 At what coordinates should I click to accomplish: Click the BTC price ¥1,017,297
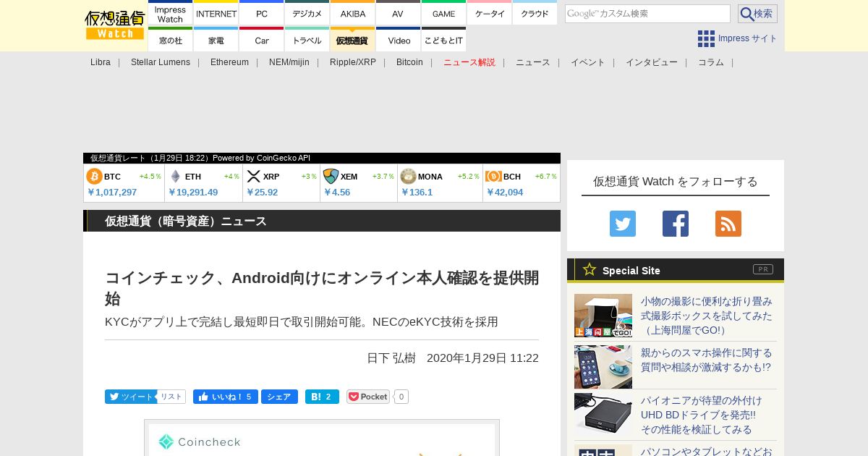coord(112,192)
